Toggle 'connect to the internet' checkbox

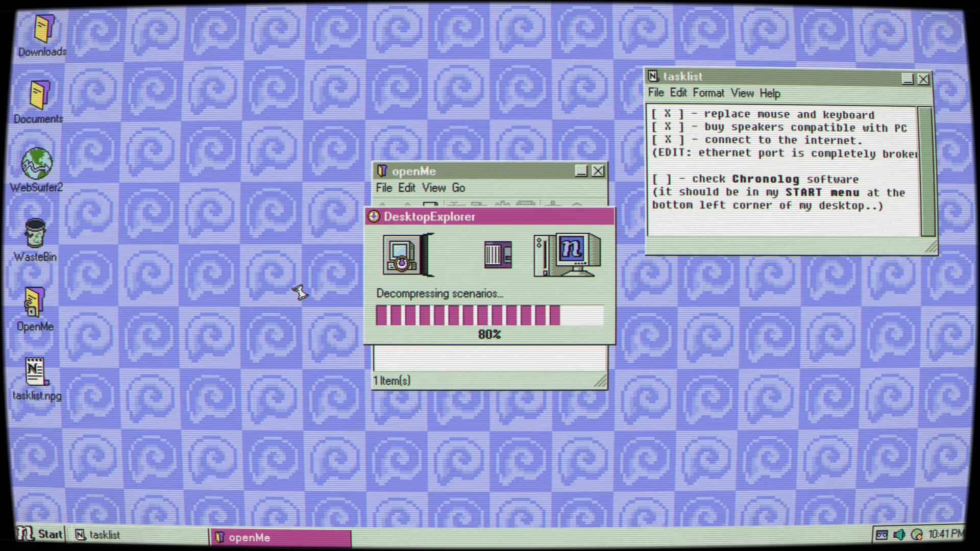668,140
